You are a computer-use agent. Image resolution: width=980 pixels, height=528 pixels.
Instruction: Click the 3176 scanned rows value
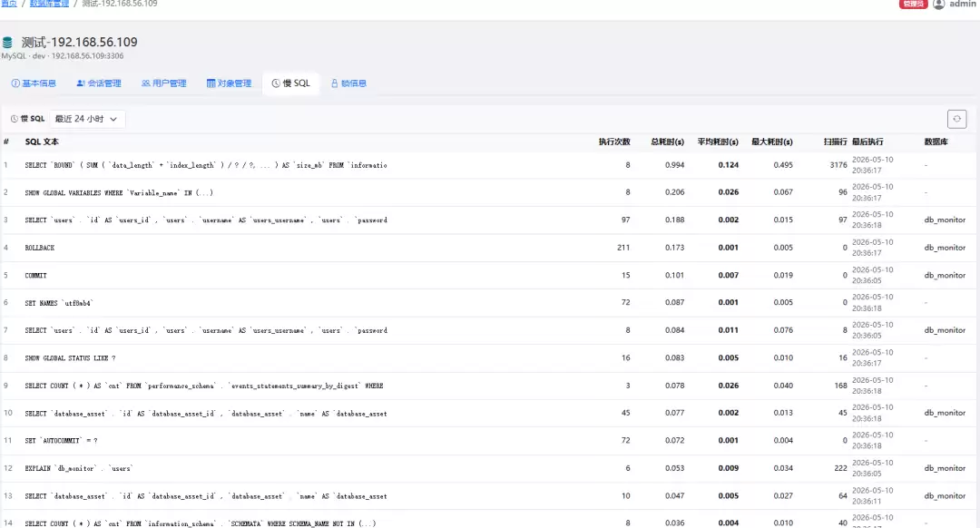tap(838, 165)
